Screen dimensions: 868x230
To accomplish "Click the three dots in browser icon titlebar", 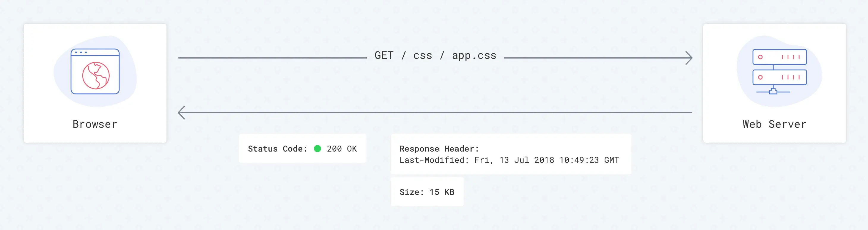I will click(81, 53).
